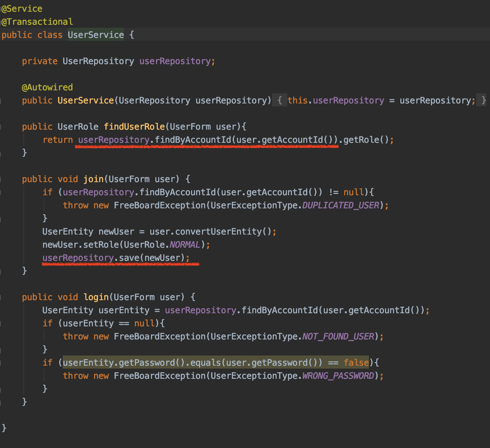Place cursor on the login method name

tap(96, 297)
